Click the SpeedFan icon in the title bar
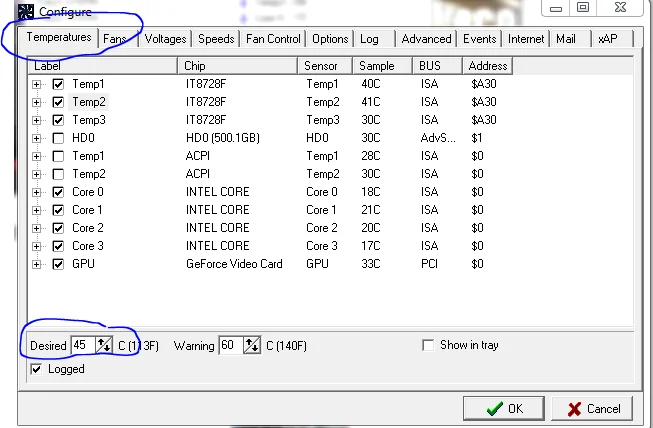 pos(25,11)
